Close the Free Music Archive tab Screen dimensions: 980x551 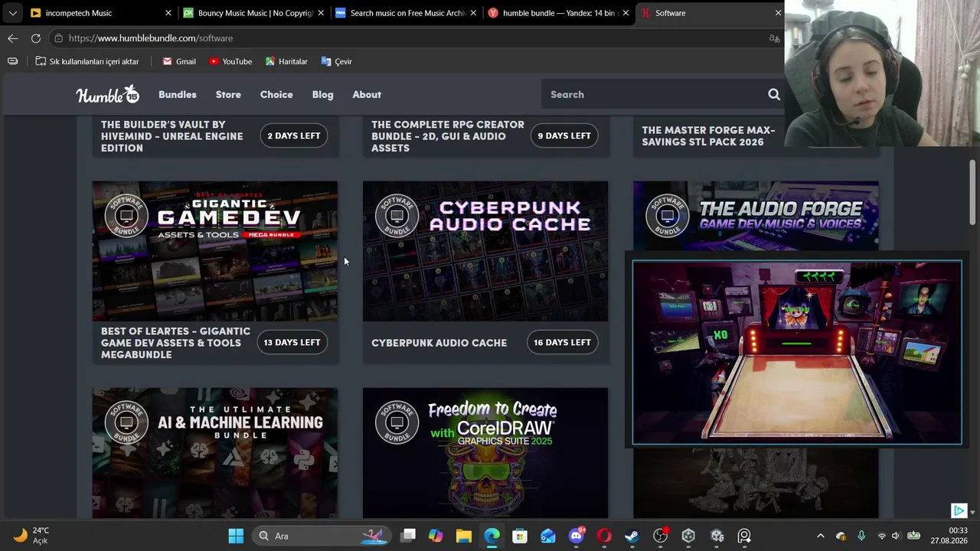[473, 13]
